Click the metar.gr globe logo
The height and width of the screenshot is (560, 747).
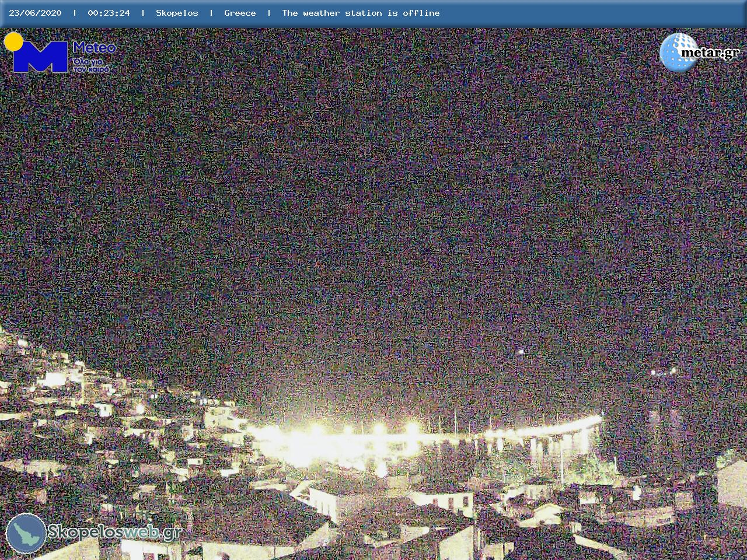(x=679, y=52)
